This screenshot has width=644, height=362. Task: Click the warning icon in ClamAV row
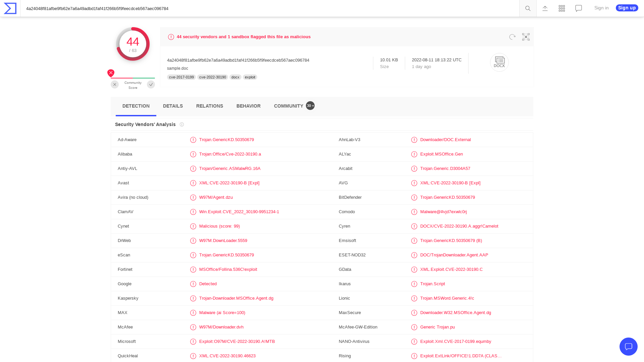click(x=193, y=212)
